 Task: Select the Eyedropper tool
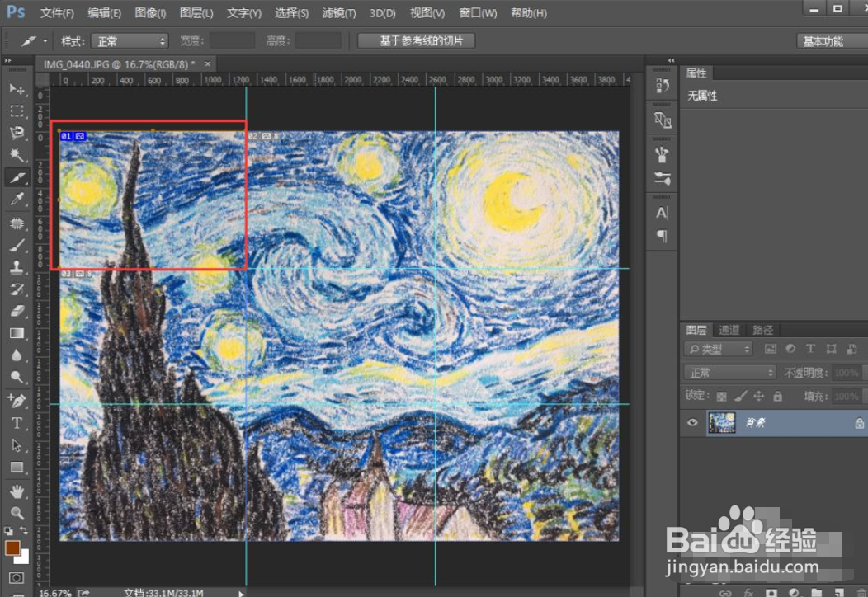(17, 200)
